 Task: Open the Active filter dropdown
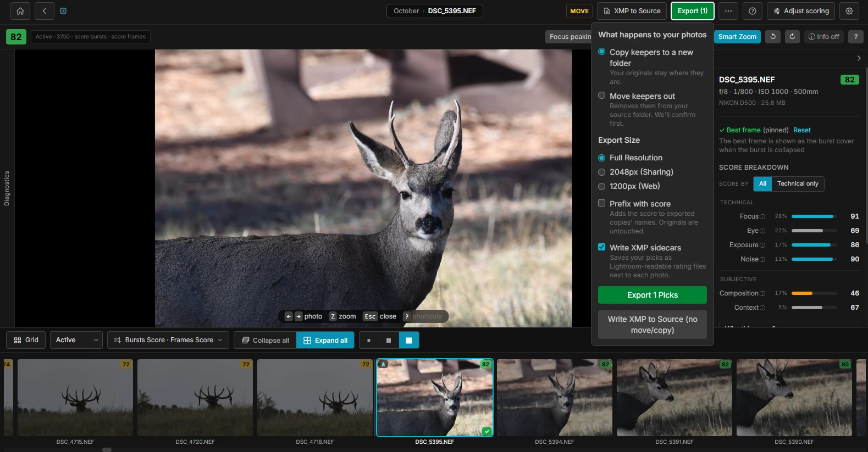(x=76, y=340)
